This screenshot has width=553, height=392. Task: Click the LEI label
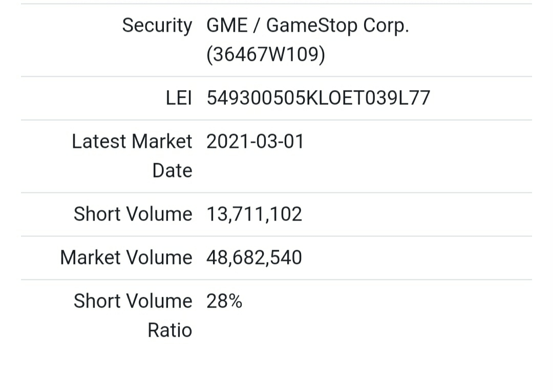tap(179, 98)
